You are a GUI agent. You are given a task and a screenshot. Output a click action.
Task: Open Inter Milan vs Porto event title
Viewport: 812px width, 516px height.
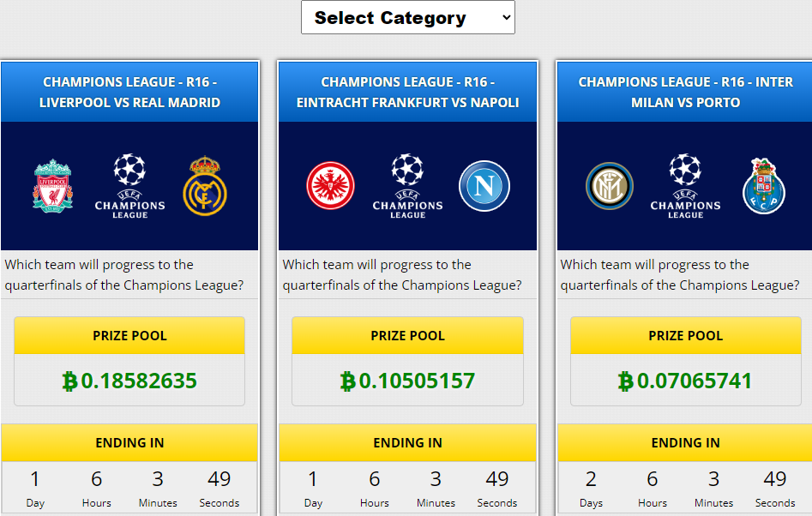click(686, 92)
